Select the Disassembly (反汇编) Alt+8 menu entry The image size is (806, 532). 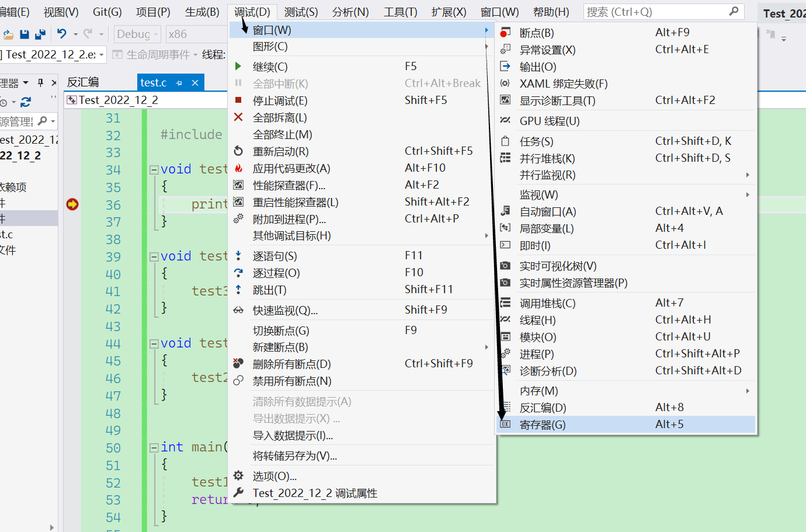626,408
